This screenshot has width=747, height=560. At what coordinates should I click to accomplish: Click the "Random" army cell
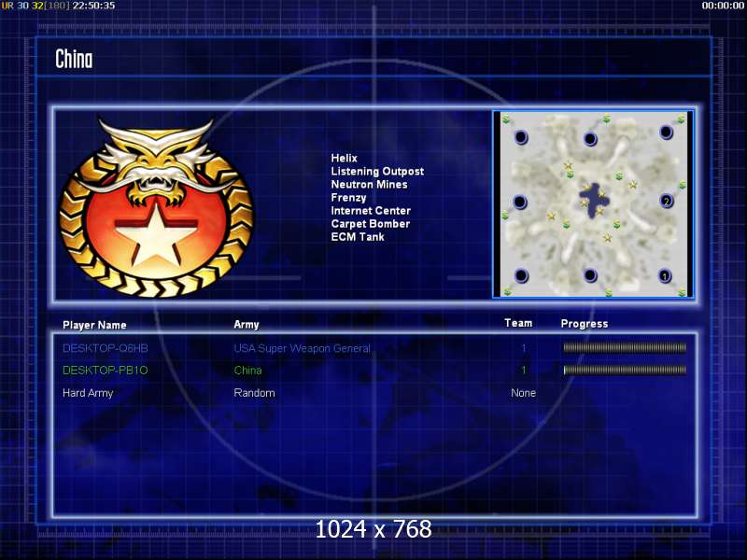254,393
